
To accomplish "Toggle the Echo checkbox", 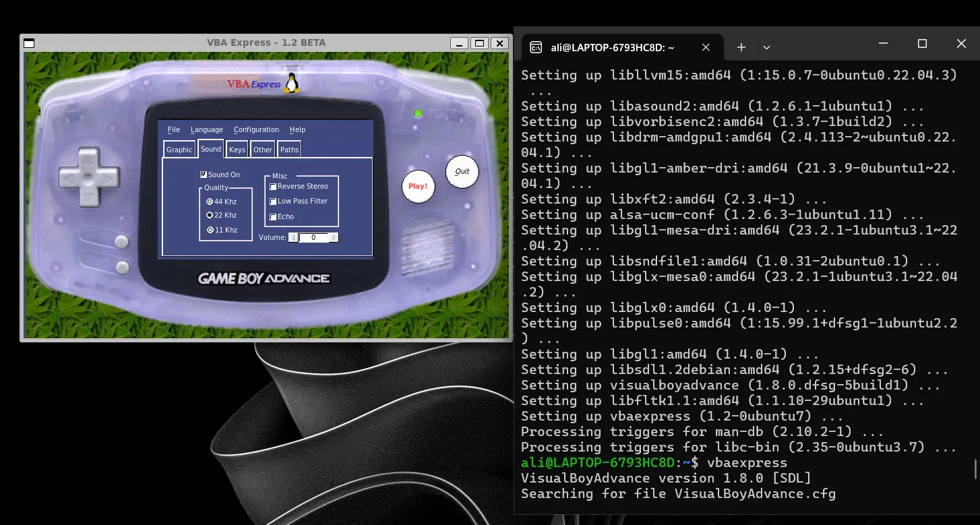I will (273, 217).
